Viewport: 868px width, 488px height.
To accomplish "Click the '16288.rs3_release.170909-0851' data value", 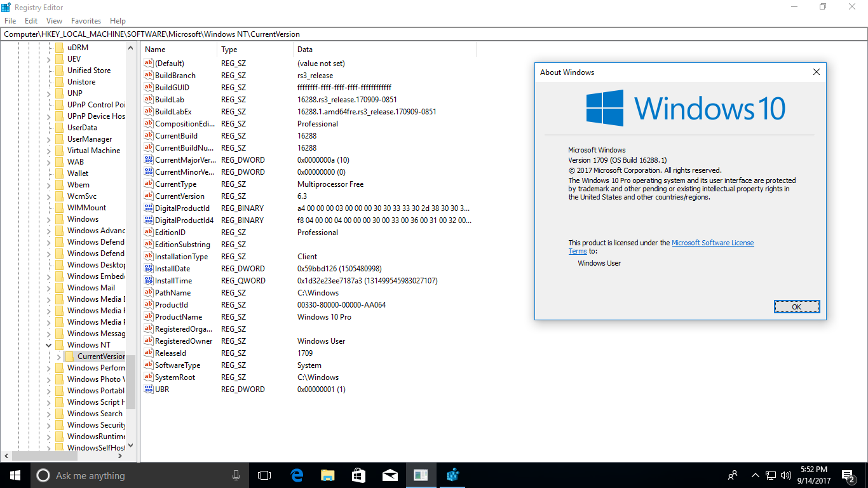I will point(347,100).
